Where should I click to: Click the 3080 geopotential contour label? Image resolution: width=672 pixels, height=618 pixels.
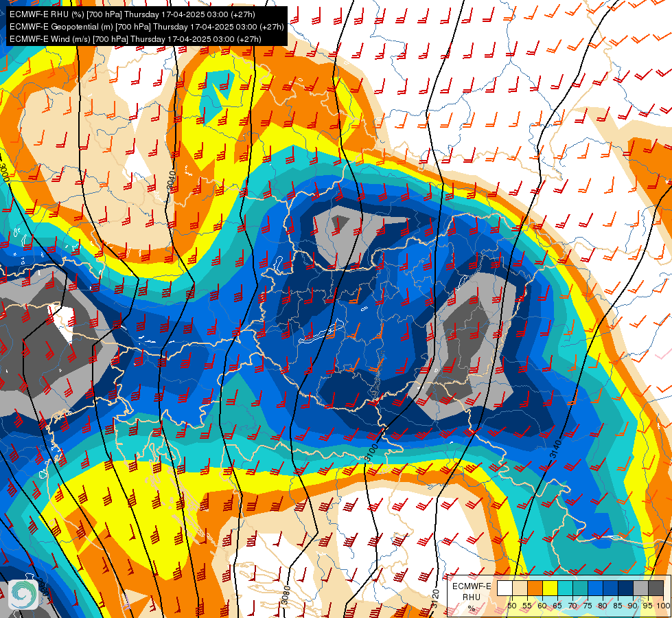[x=286, y=595]
